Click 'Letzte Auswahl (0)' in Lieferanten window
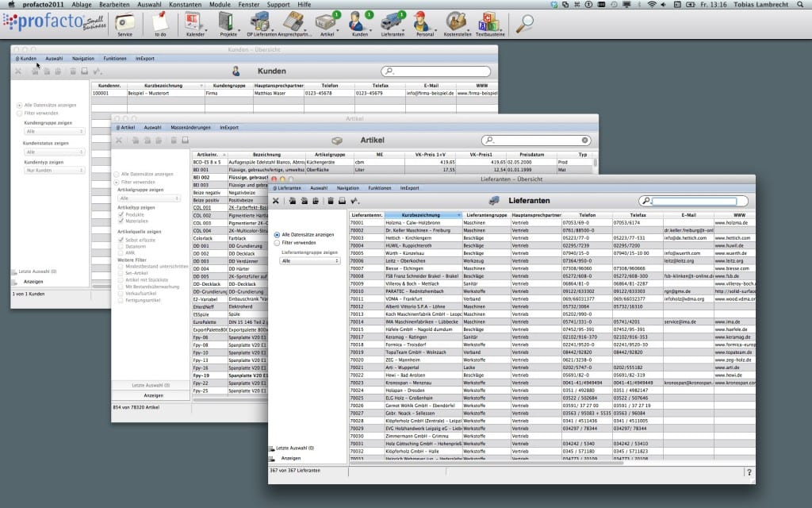Screen dimensions: 812x508 click(295, 448)
